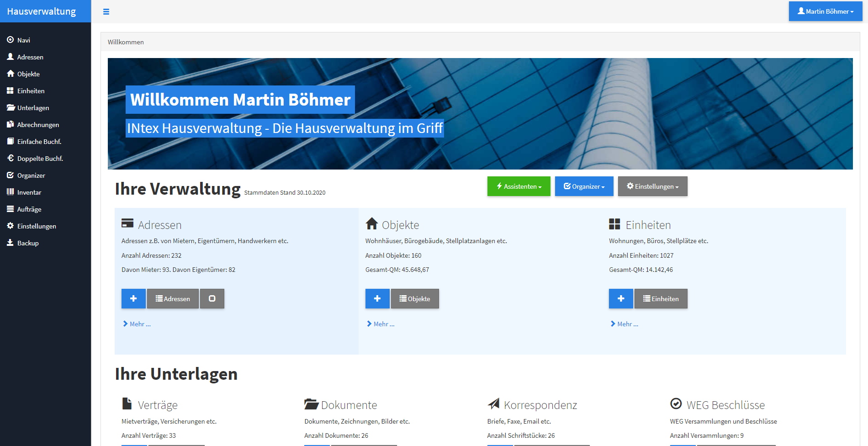
Task: Click the WEG Beschlüsse checkmark icon
Action: coord(676,404)
